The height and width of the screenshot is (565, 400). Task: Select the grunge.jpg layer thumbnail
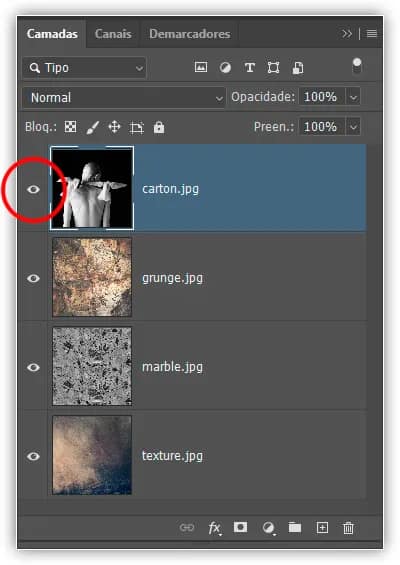[92, 277]
